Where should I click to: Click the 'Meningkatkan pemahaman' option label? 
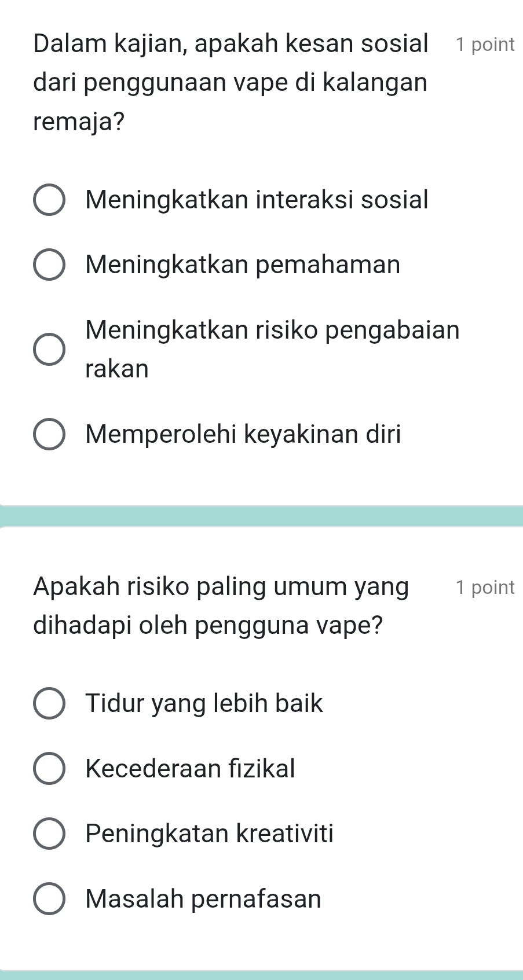[x=243, y=265]
